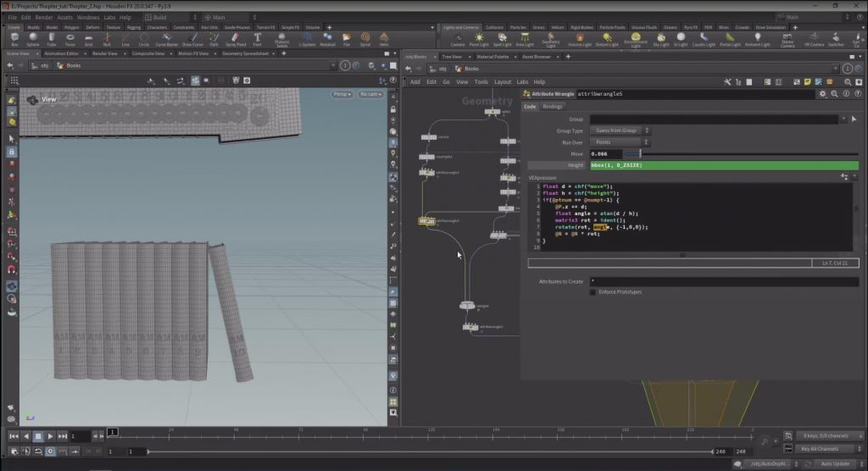
Task: Open the network editor Tools menu
Action: (x=481, y=82)
